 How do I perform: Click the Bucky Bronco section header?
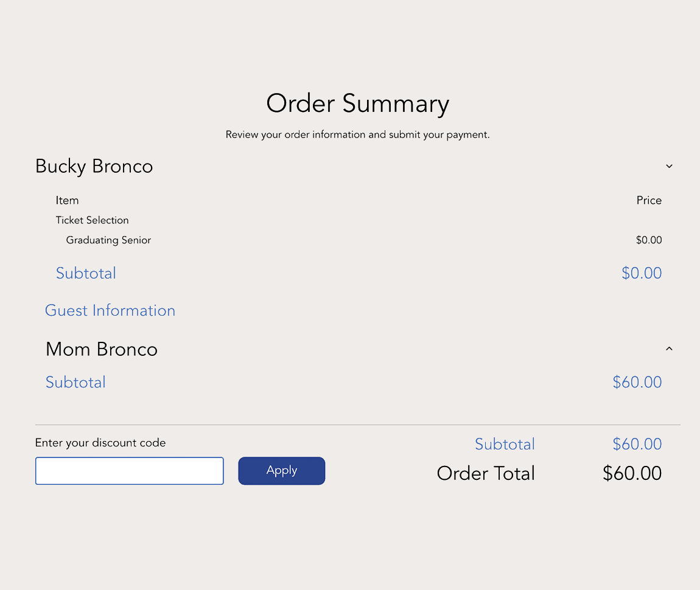click(x=94, y=166)
